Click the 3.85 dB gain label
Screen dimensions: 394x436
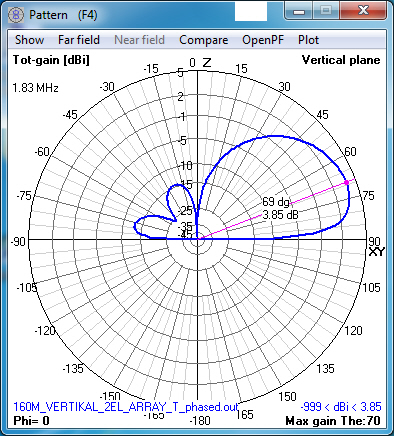280,215
